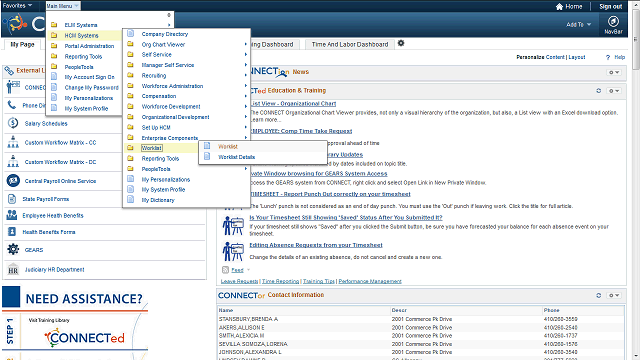
Task: Open the NavBar compass icon
Action: 613,21
